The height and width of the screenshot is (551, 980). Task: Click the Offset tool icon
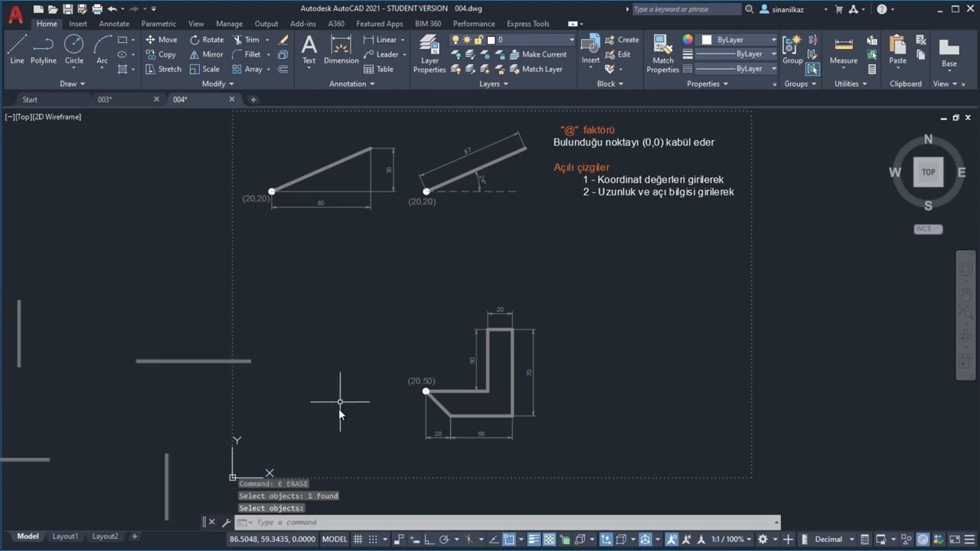[x=283, y=69]
